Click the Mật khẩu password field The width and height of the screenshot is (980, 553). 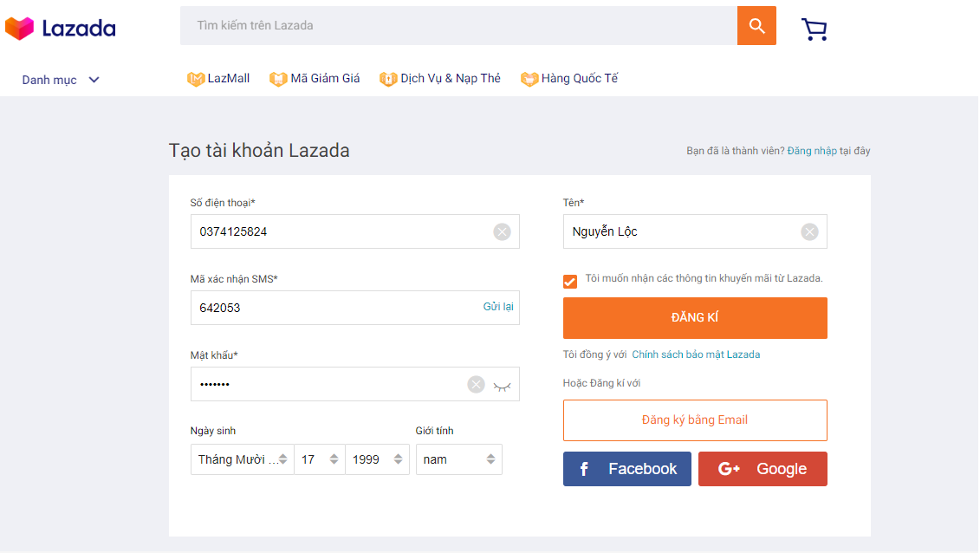pos(355,384)
